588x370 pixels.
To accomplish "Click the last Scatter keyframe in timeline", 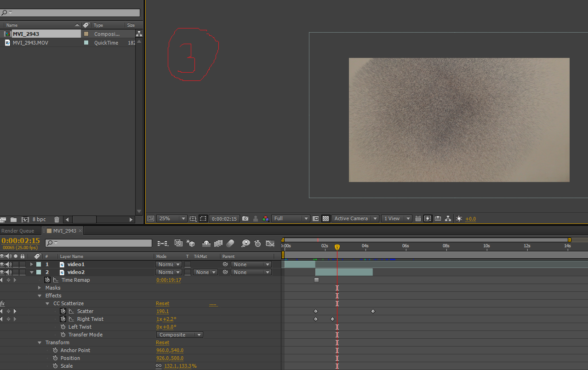I will click(x=373, y=311).
